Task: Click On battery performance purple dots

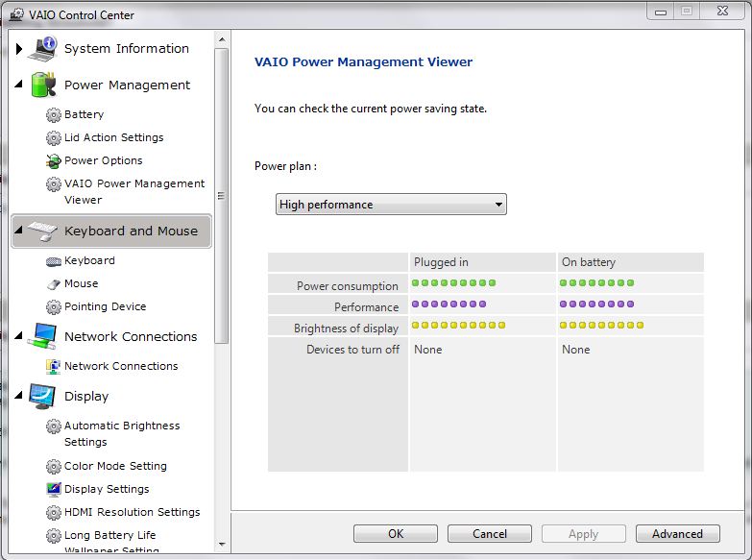Action: pyautogui.click(x=597, y=304)
